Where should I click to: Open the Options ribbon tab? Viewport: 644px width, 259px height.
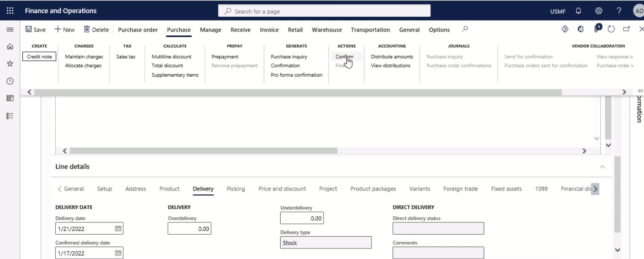pyautogui.click(x=439, y=30)
